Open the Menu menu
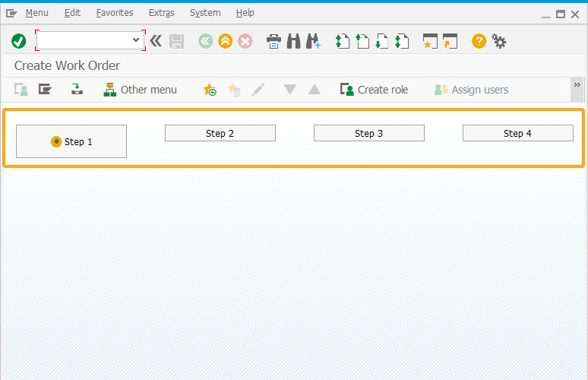 [36, 13]
